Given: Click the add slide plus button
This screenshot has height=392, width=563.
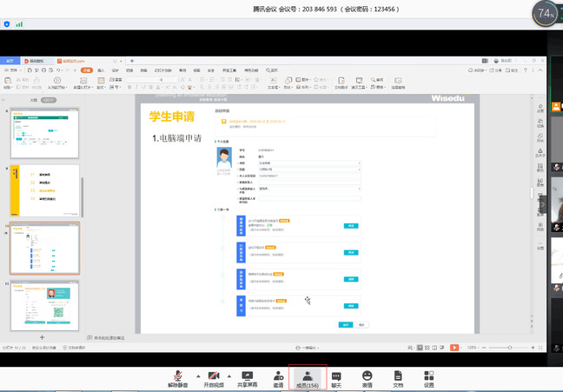Looking at the screenshot, I should (42, 336).
